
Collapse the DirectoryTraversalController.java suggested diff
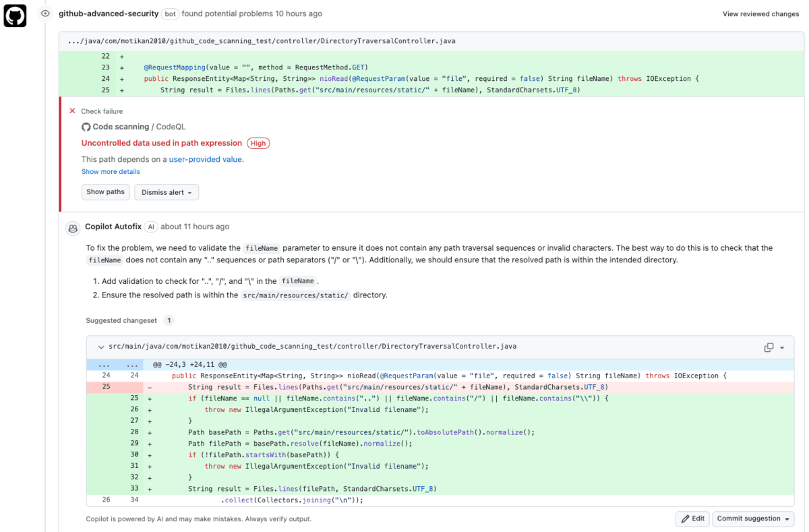100,347
